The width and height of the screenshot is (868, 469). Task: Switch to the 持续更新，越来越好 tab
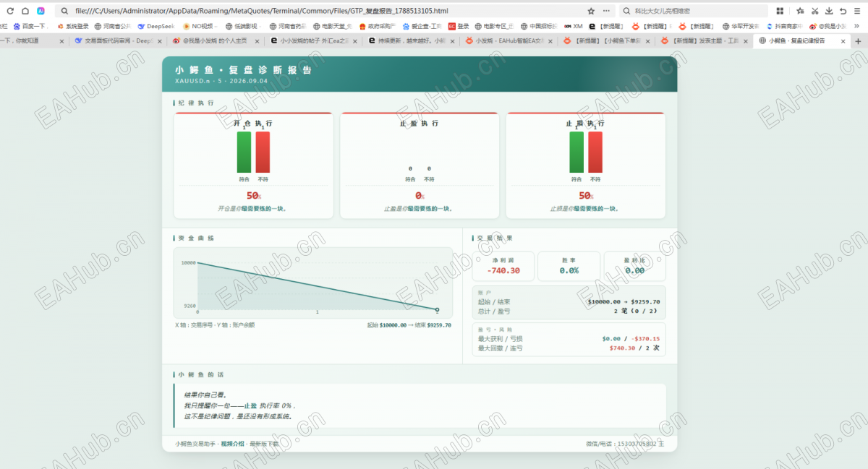pyautogui.click(x=409, y=41)
